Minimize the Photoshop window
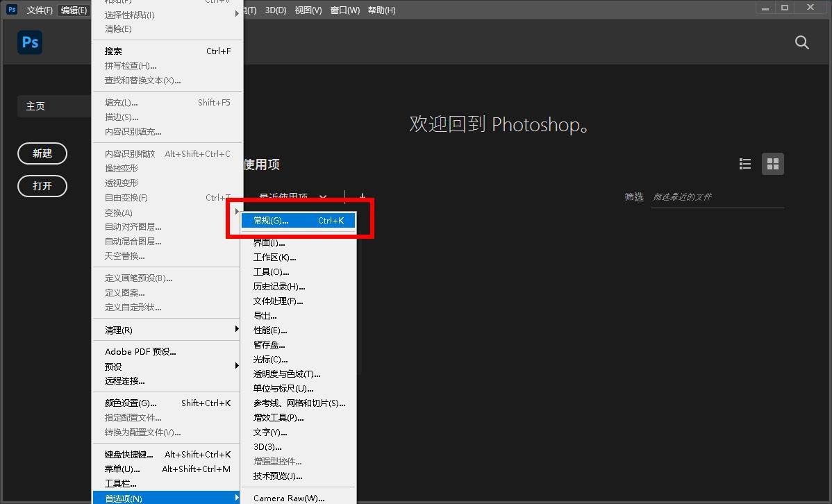This screenshot has width=832, height=504. point(765,8)
